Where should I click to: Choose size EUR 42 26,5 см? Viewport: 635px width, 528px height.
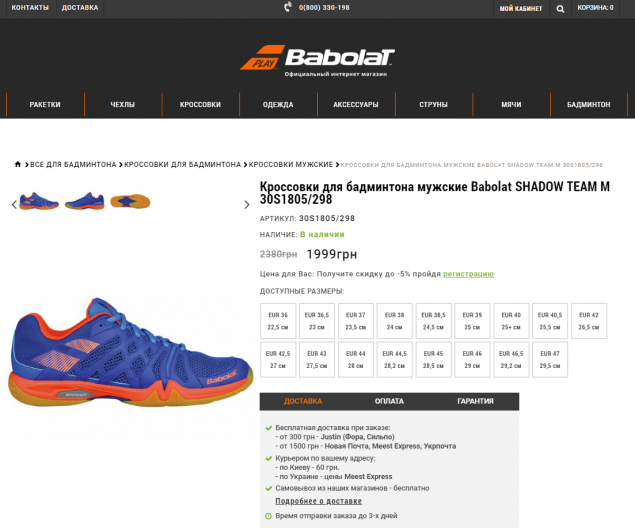click(x=589, y=321)
